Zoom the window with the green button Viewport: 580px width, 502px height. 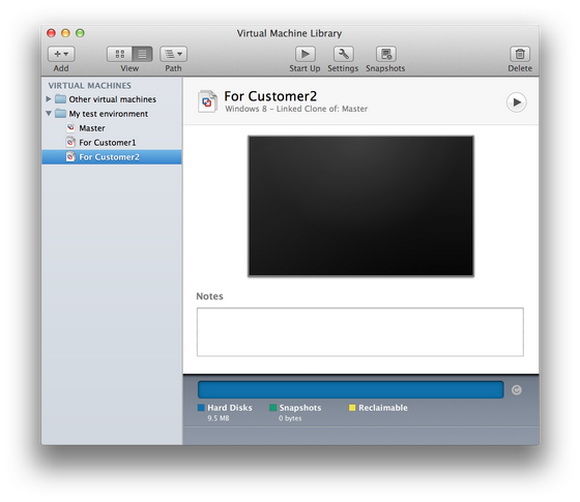pyautogui.click(x=80, y=33)
